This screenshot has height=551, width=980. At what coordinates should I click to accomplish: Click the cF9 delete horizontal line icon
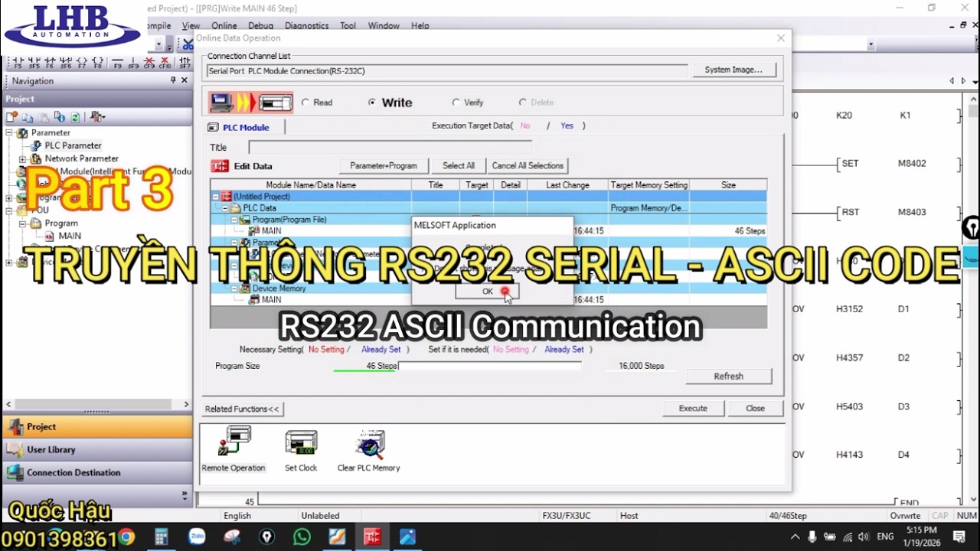point(150,62)
